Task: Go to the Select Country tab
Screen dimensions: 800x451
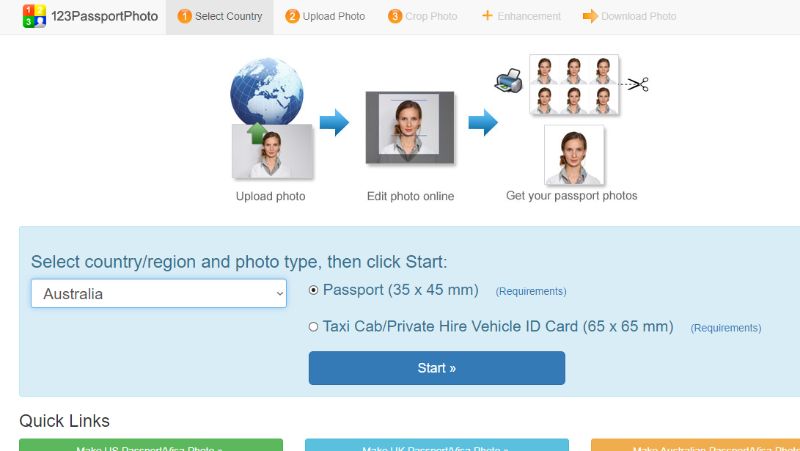Action: tap(219, 16)
